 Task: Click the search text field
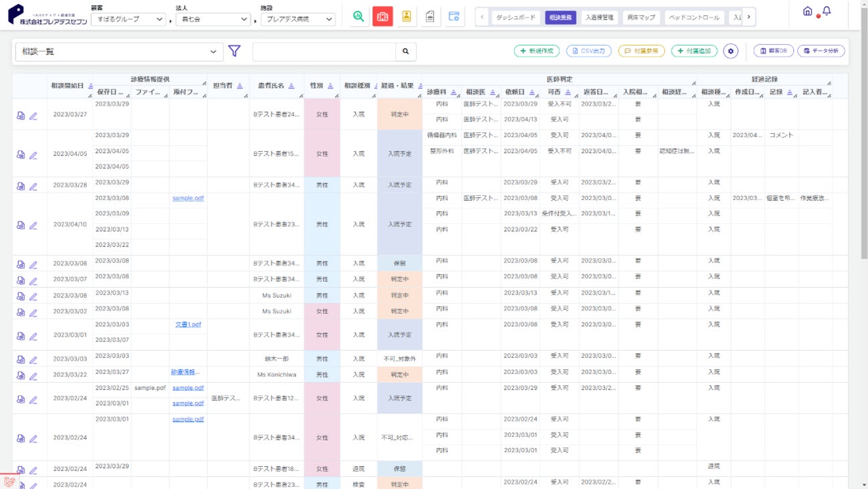(x=324, y=52)
